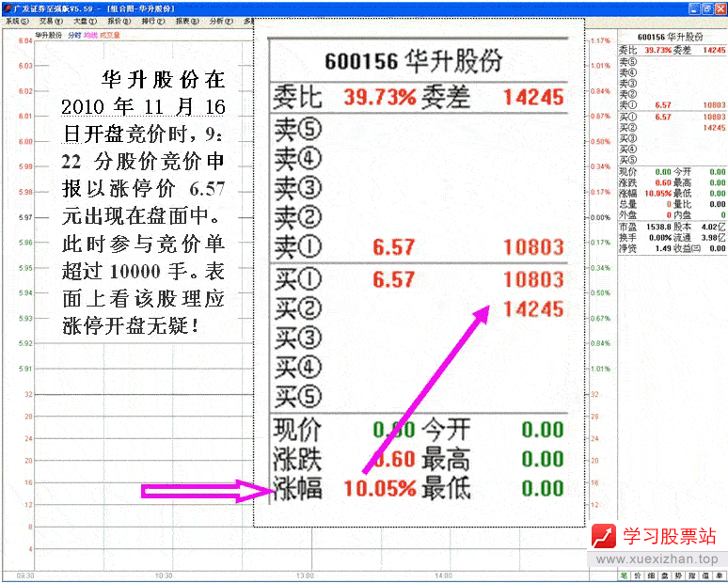Click the www.xuexizhan.top watermark link
The image size is (728, 583).
658,559
